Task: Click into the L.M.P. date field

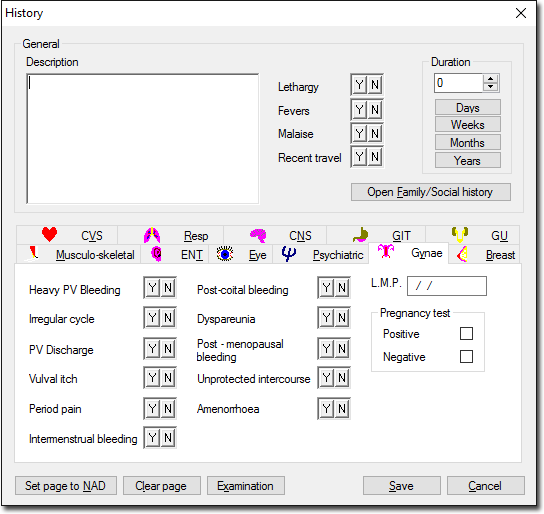Action: (447, 286)
